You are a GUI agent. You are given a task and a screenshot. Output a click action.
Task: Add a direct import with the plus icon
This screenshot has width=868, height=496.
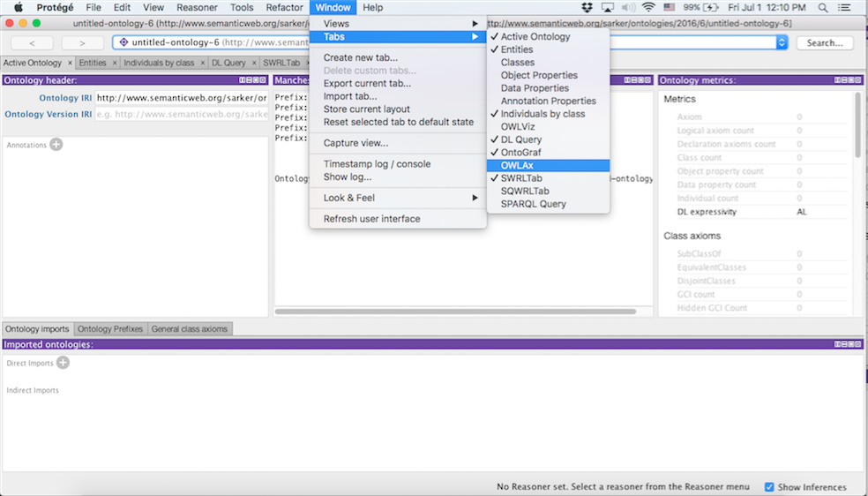coord(64,363)
